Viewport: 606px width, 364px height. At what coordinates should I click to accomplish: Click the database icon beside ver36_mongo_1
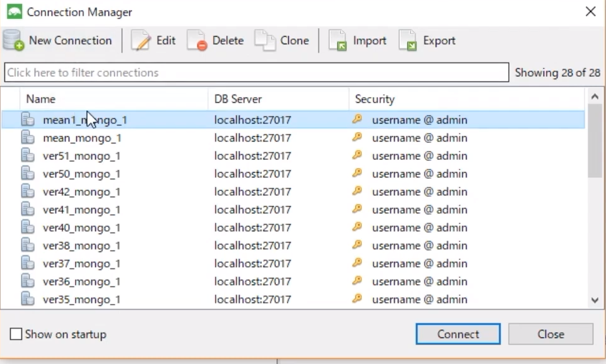(28, 282)
